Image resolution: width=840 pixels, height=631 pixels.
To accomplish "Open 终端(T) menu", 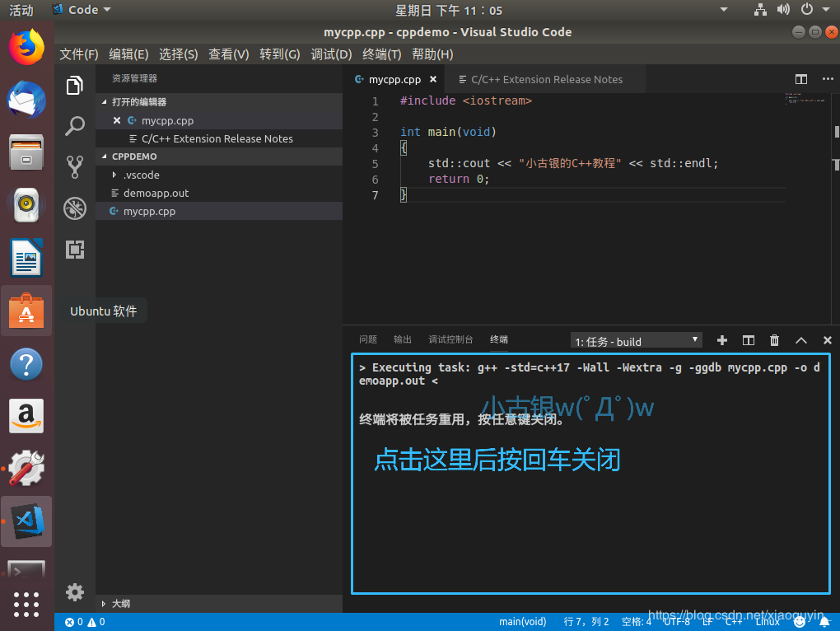I will 381,54.
